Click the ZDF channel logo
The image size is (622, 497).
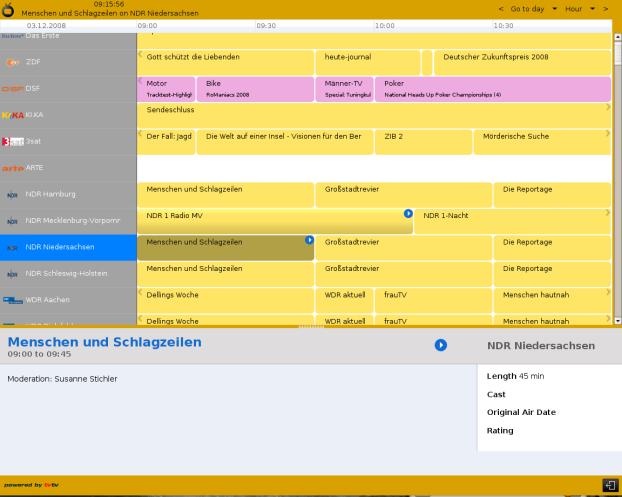coord(12,62)
